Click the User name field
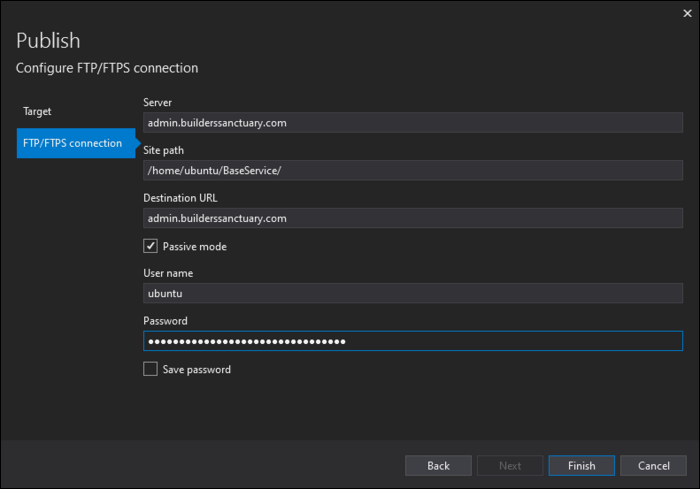Screen dimensions: 700x489 click(x=412, y=293)
